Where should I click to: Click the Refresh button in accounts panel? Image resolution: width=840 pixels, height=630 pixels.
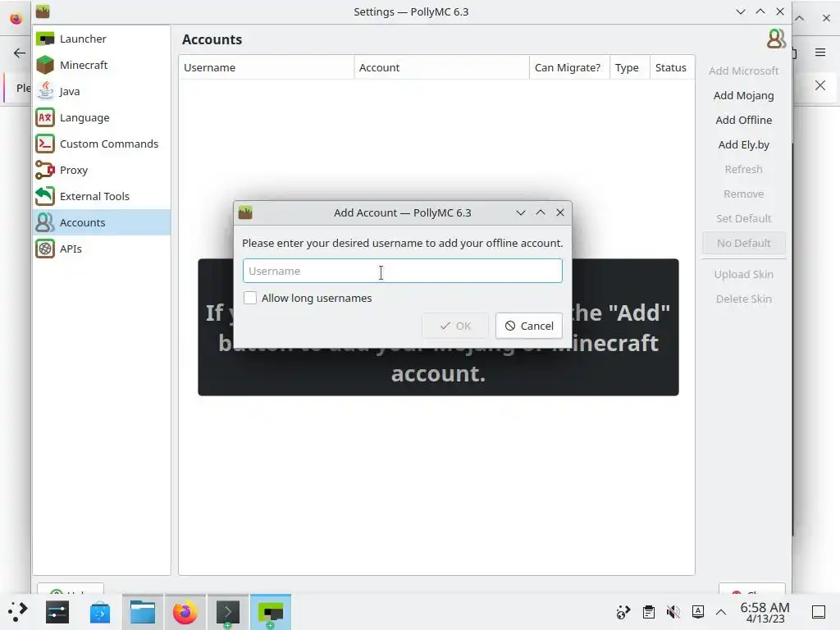tap(743, 169)
